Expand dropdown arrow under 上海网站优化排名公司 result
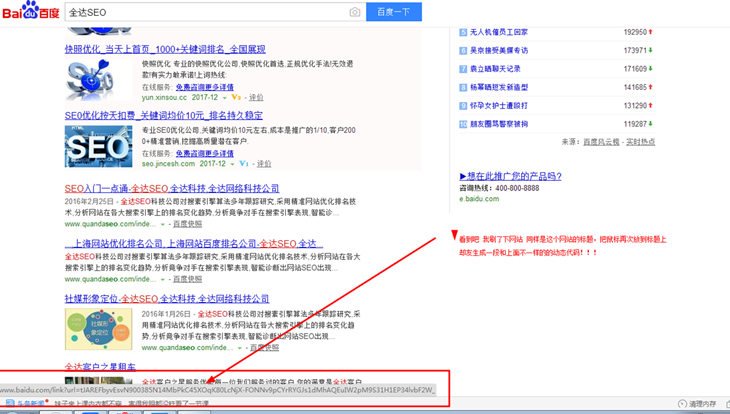 [162, 279]
